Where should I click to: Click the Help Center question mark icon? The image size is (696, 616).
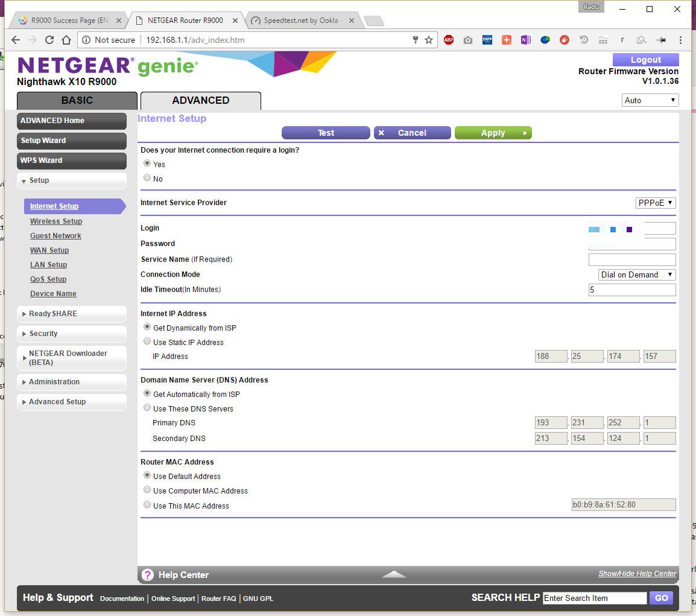point(147,575)
